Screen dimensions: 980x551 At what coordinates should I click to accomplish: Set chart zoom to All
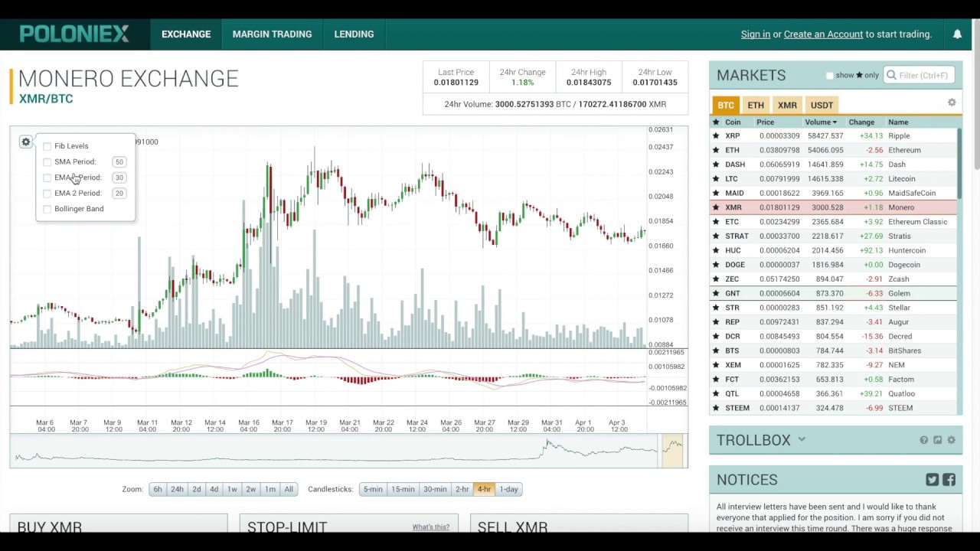tap(289, 489)
